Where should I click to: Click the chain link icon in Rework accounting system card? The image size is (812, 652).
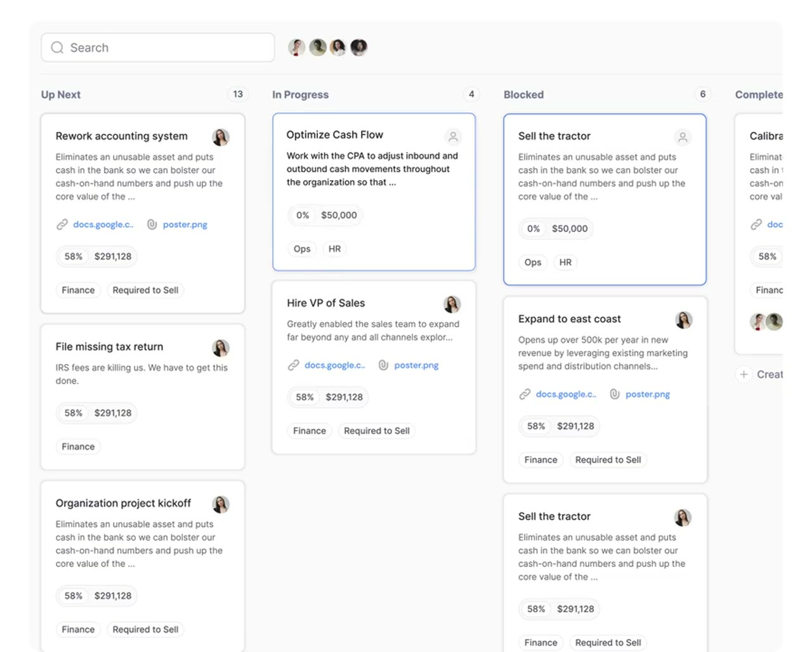click(x=62, y=225)
